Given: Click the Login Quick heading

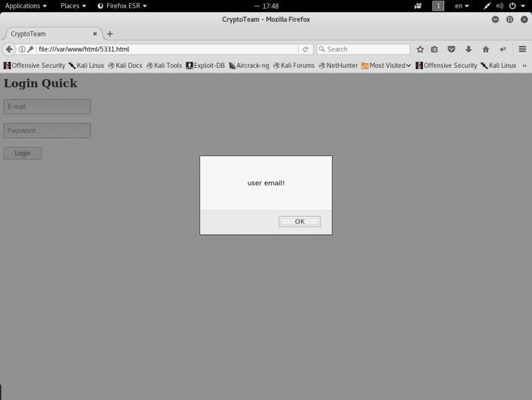Looking at the screenshot, I should click(x=41, y=84).
